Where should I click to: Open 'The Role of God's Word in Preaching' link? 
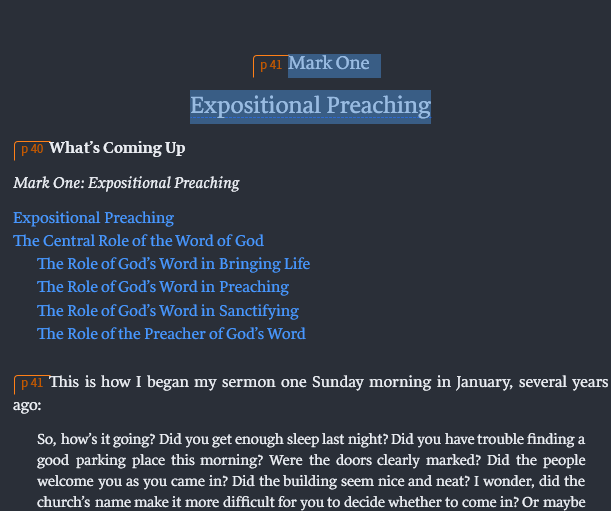(163, 287)
